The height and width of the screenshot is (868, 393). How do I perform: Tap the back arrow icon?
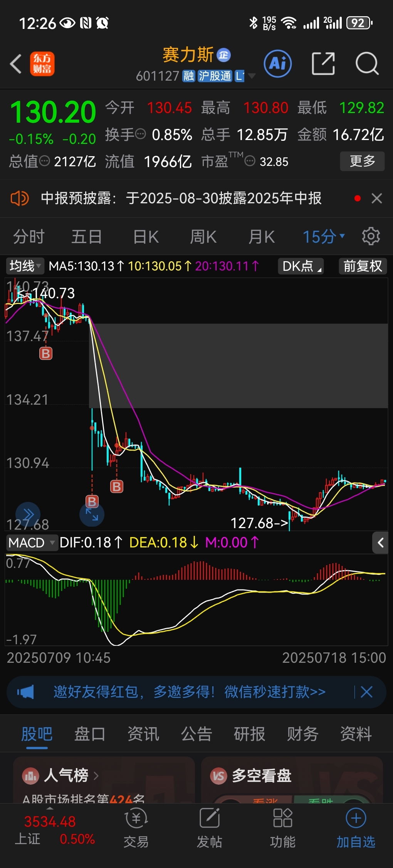tap(16, 64)
